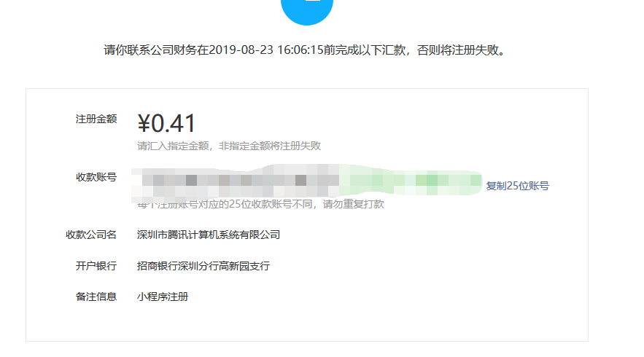Click the 开户银行 label

tap(96, 266)
